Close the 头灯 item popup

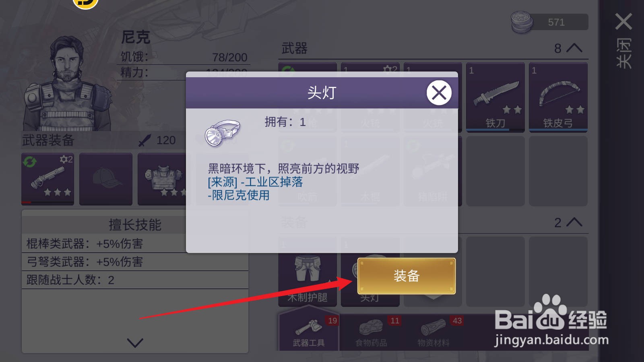tap(439, 93)
